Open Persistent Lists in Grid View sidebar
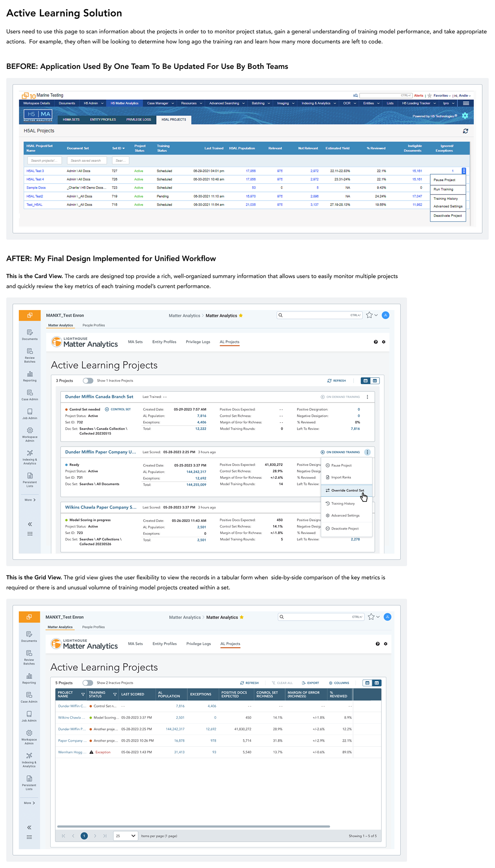 click(x=29, y=783)
